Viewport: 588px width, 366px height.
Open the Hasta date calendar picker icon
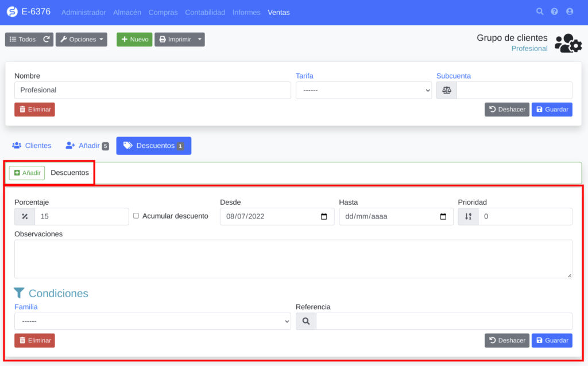[443, 217]
